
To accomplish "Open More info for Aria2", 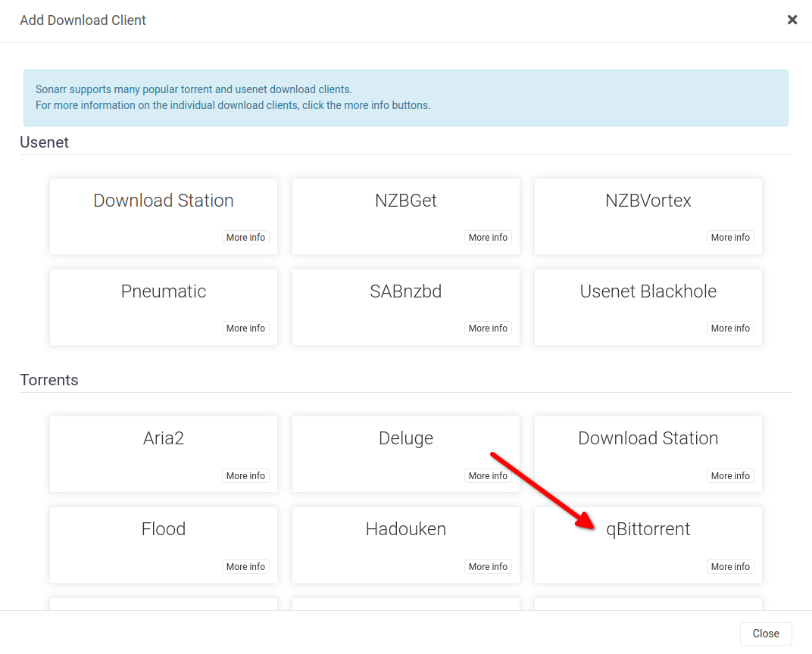I will pyautogui.click(x=245, y=475).
